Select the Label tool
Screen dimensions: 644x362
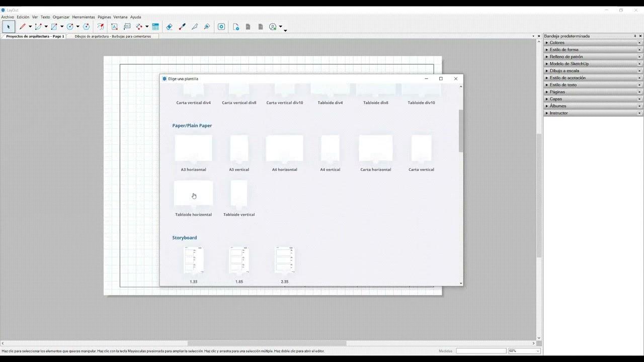(x=127, y=27)
